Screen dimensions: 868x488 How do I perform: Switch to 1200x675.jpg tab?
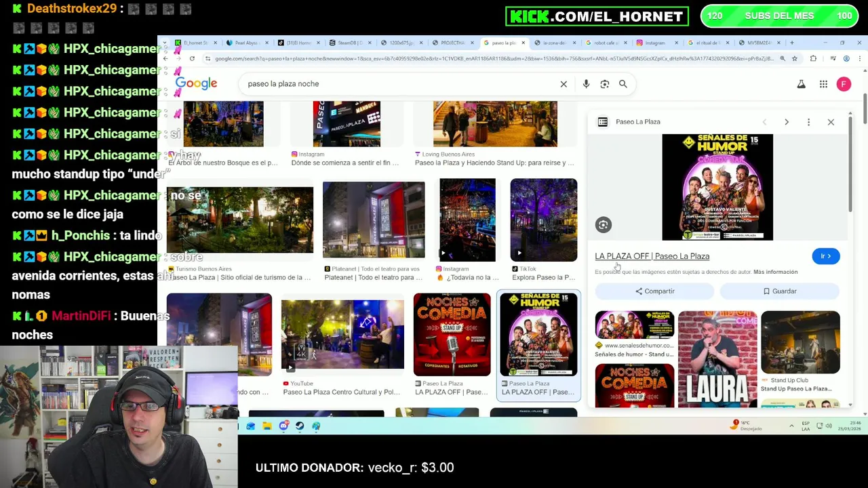coord(400,43)
